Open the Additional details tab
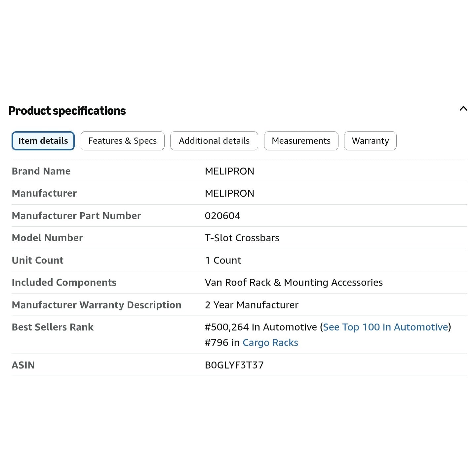 click(214, 141)
